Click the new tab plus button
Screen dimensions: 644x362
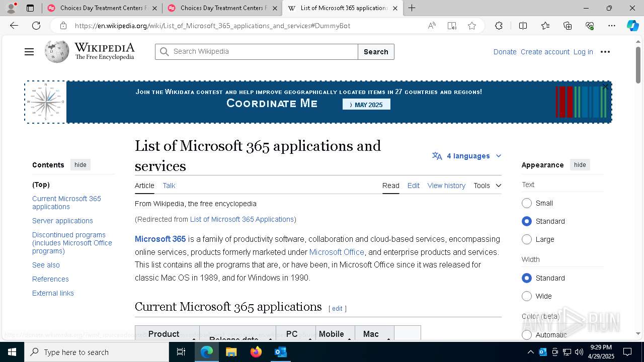click(412, 8)
